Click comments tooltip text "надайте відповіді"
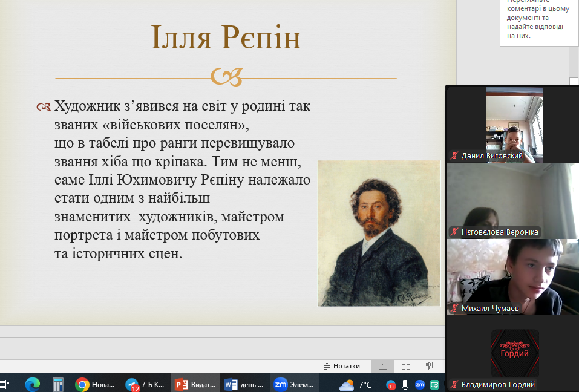 click(535, 27)
